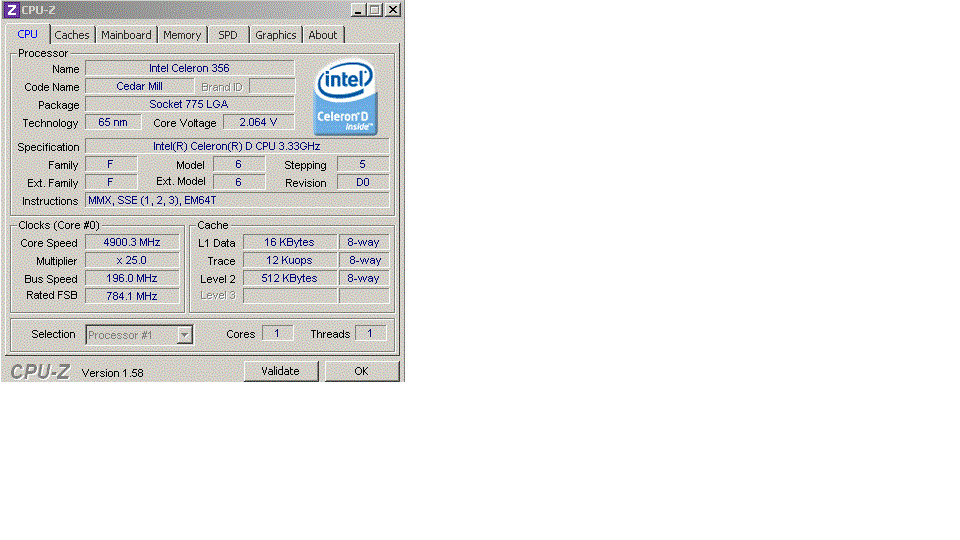Click the CPU-Z title bar icon

[x=11, y=10]
